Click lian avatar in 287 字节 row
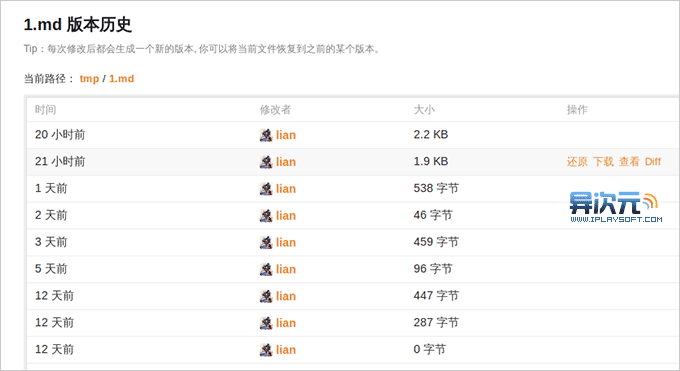This screenshot has height=371, width=680. click(266, 323)
